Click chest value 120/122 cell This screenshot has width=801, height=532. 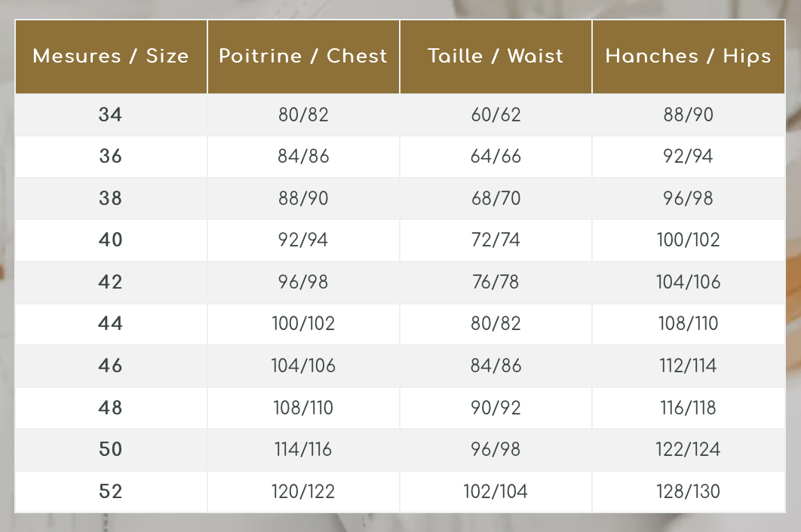click(303, 492)
